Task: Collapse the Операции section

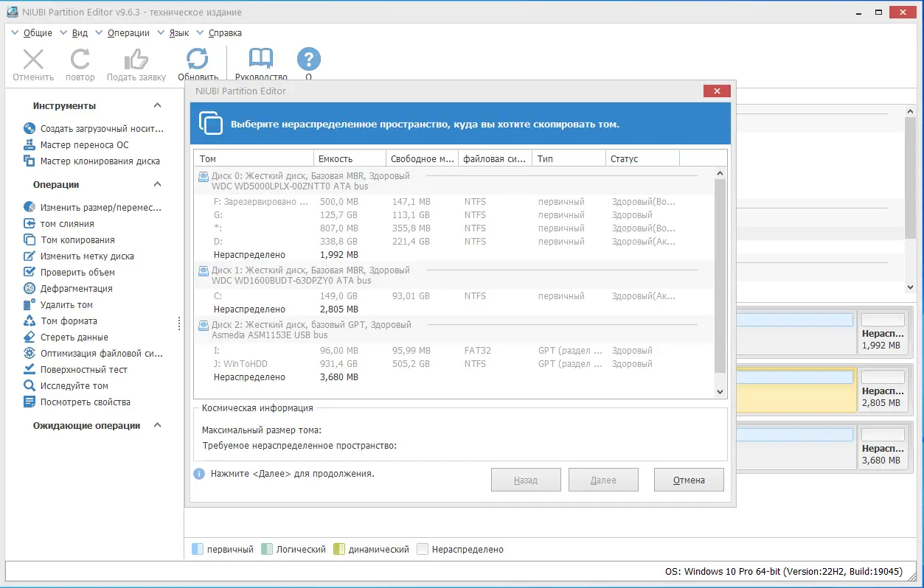Action: (157, 184)
